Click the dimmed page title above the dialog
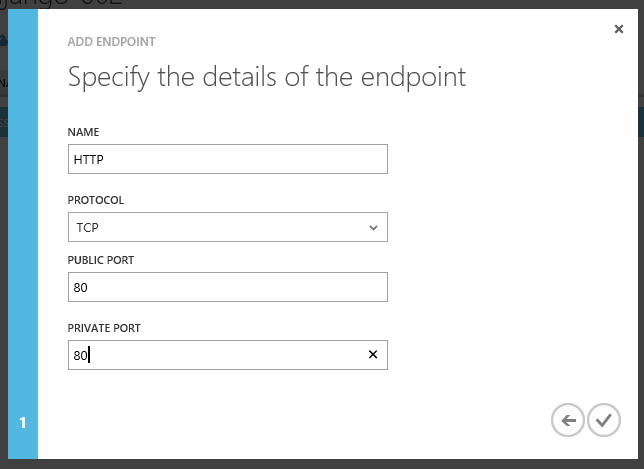The image size is (644, 469). (62, 3)
